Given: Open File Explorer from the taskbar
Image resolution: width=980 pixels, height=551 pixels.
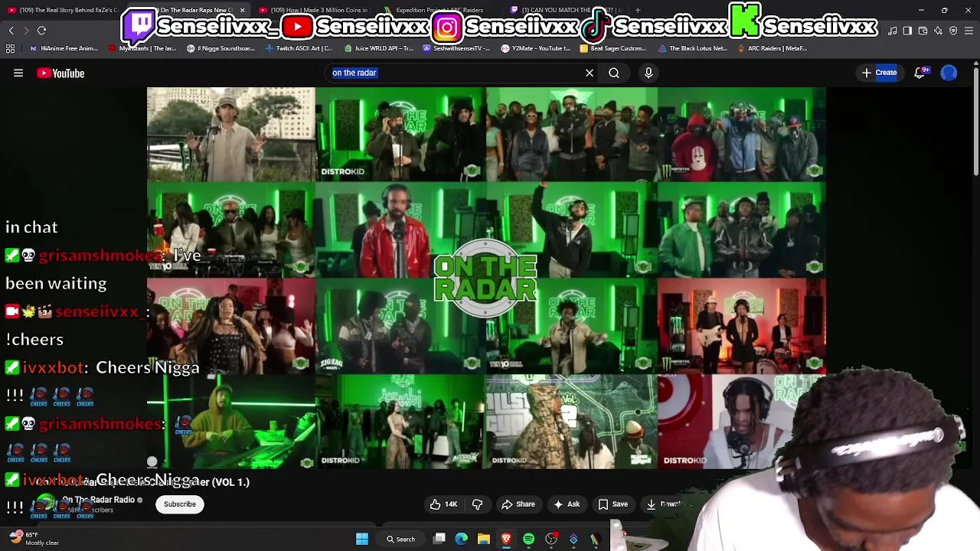Looking at the screenshot, I should [484, 540].
